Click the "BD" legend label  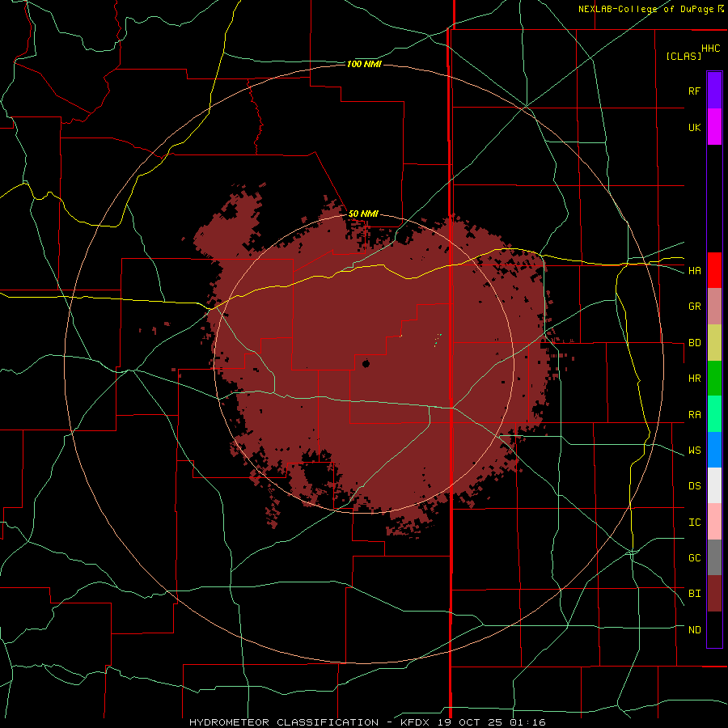tap(694, 343)
